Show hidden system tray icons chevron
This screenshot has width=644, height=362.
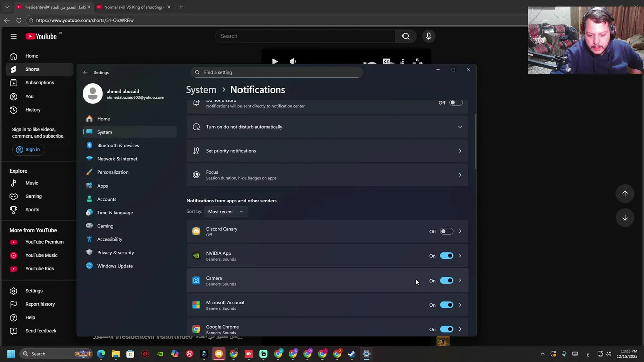tap(542, 354)
